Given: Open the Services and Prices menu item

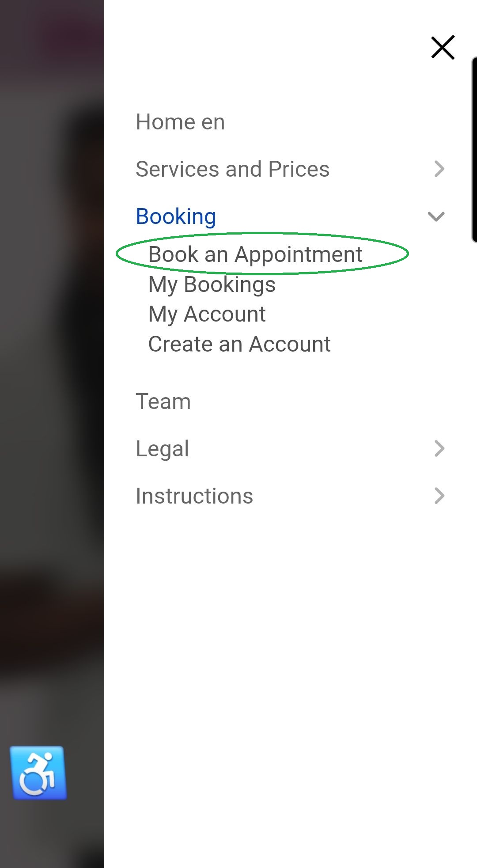Looking at the screenshot, I should (232, 169).
